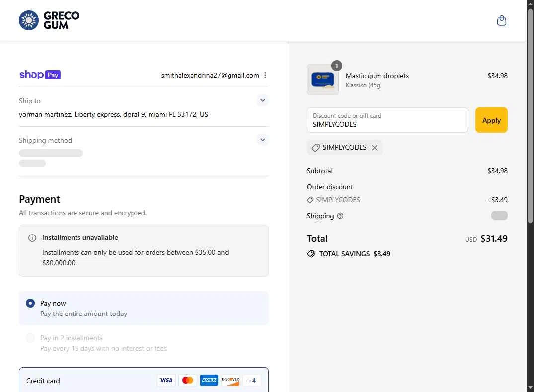Open the shopping bag cart icon
Image resolution: width=534 pixels, height=392 pixels.
coord(501,20)
